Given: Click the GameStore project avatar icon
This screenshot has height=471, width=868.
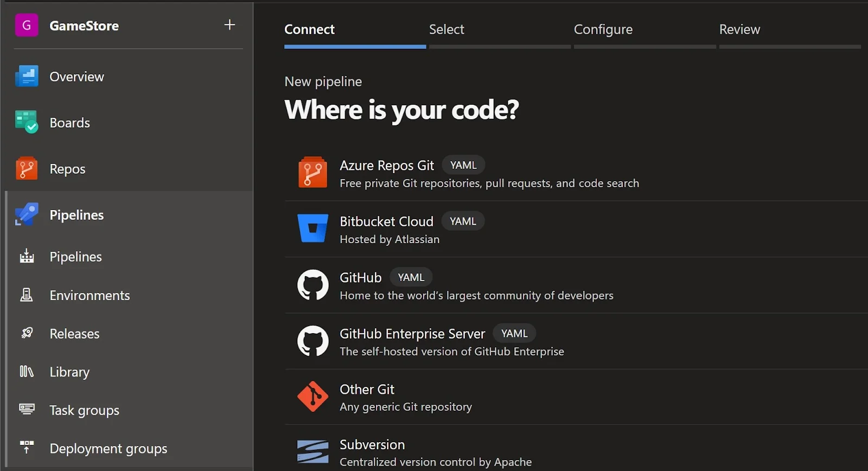Looking at the screenshot, I should (27, 26).
